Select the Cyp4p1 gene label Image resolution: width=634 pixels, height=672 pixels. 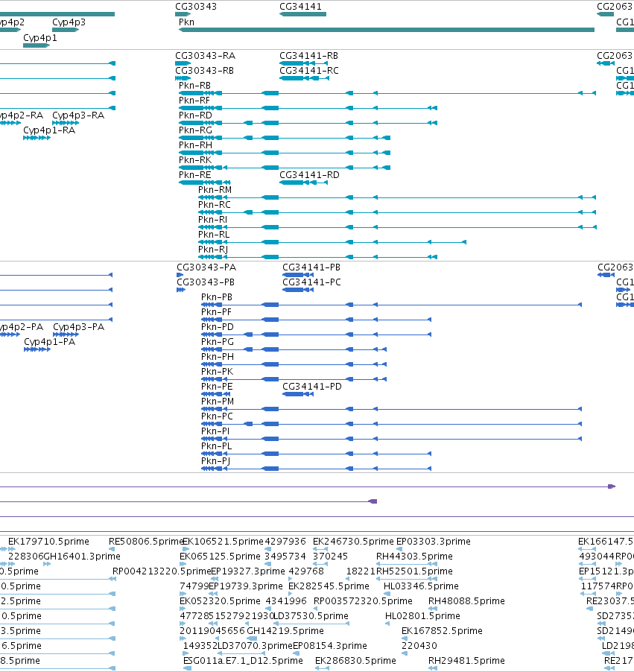click(40, 38)
